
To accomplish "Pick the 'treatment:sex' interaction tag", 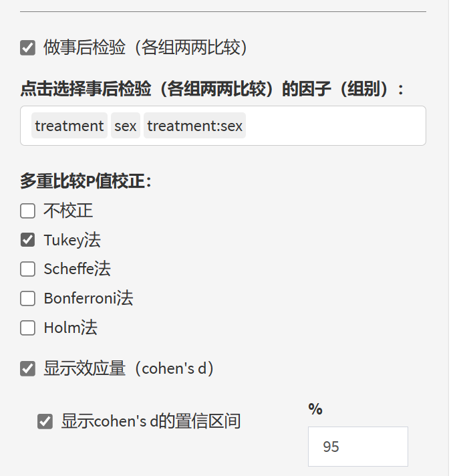I will pos(194,126).
